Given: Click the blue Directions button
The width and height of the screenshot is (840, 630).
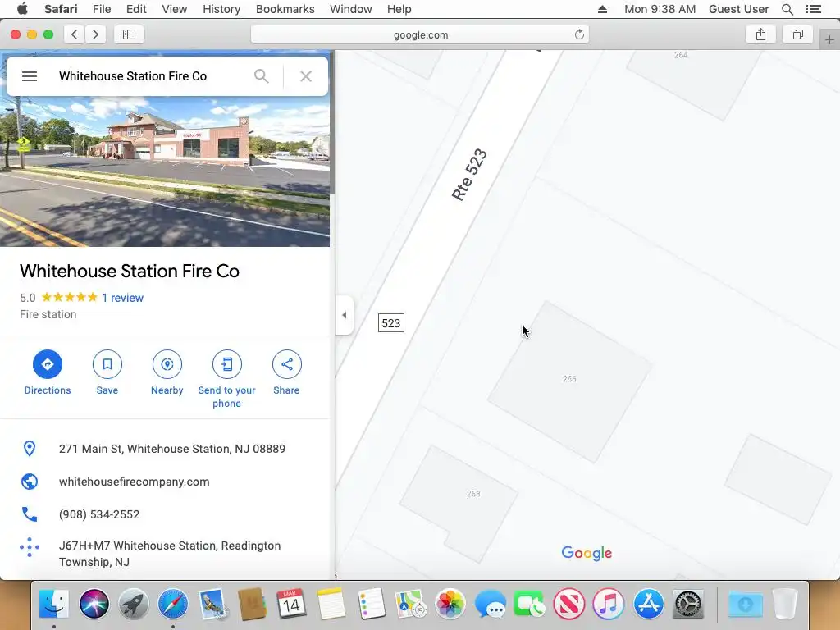Looking at the screenshot, I should pyautogui.click(x=47, y=364).
